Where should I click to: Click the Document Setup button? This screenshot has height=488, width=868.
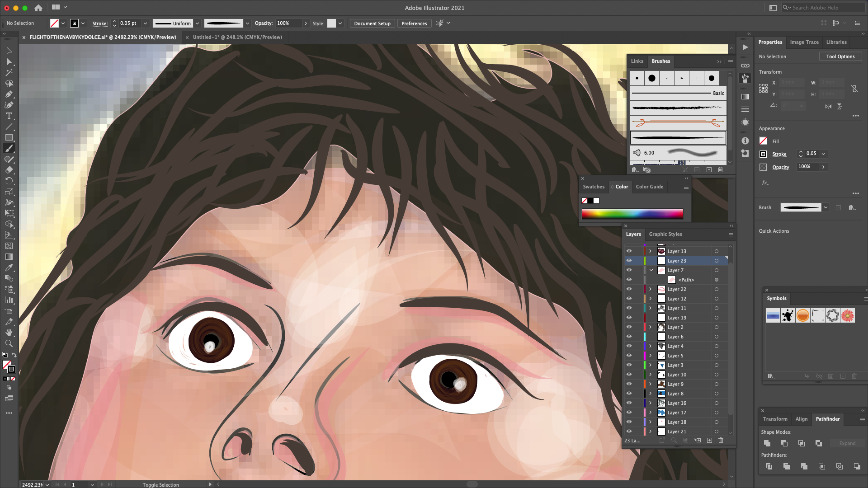[372, 23]
